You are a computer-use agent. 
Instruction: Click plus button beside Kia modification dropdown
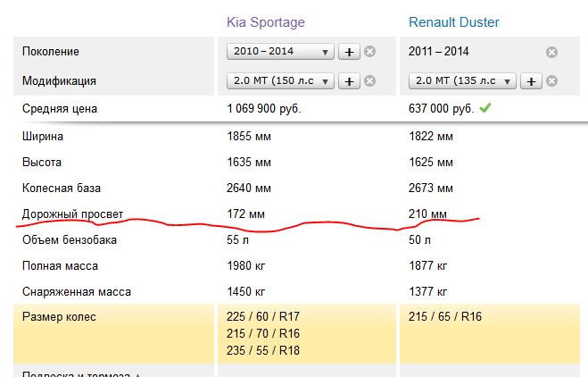(x=349, y=81)
